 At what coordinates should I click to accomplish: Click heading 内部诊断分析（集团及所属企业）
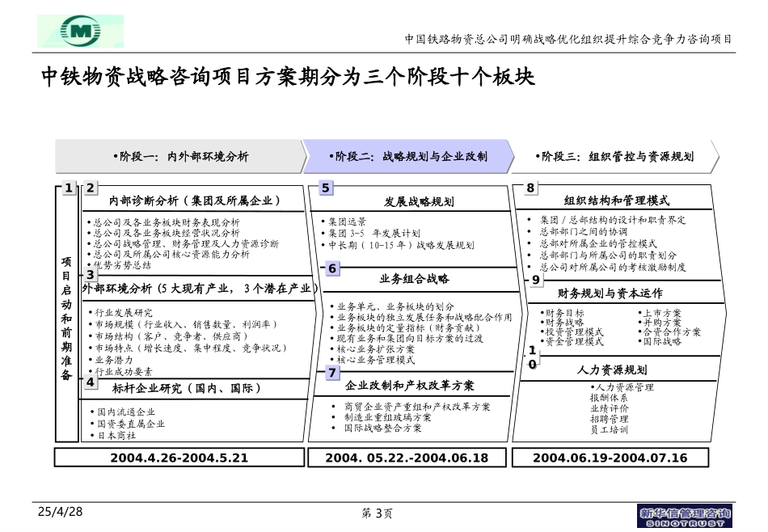coord(195,201)
